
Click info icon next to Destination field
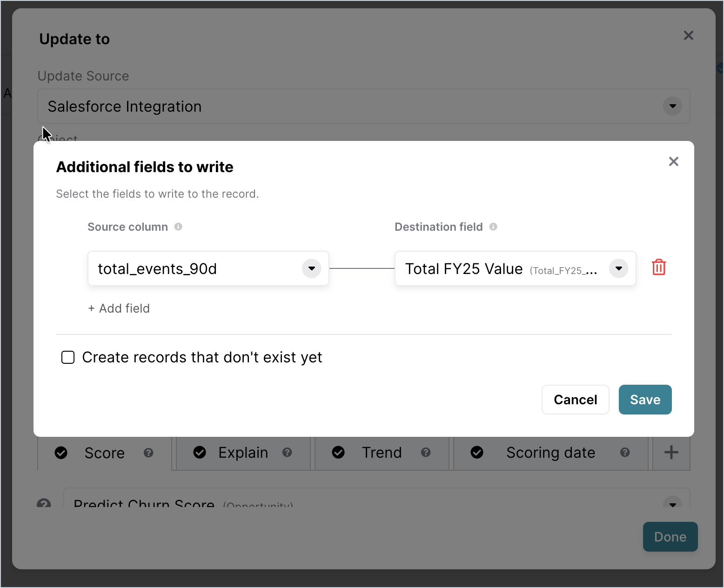[x=493, y=227]
